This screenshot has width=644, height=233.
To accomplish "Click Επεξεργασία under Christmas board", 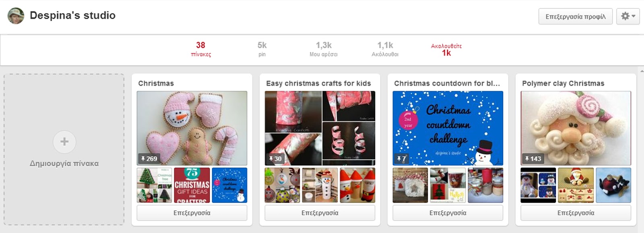I will click(x=192, y=213).
